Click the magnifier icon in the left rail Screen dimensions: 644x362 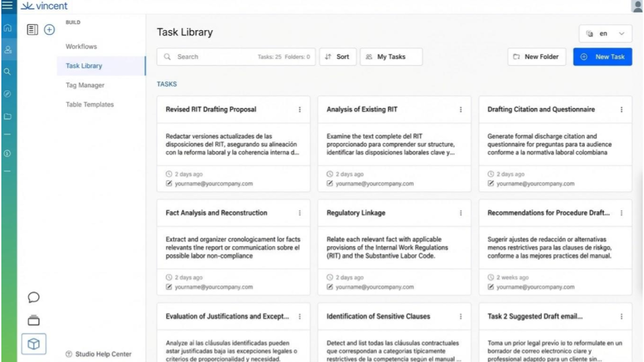[x=8, y=70]
